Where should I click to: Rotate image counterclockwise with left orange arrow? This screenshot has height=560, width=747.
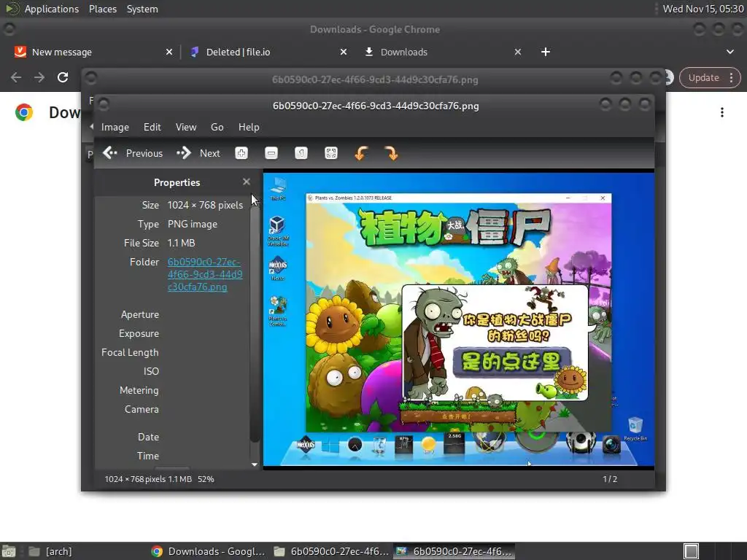coord(361,153)
